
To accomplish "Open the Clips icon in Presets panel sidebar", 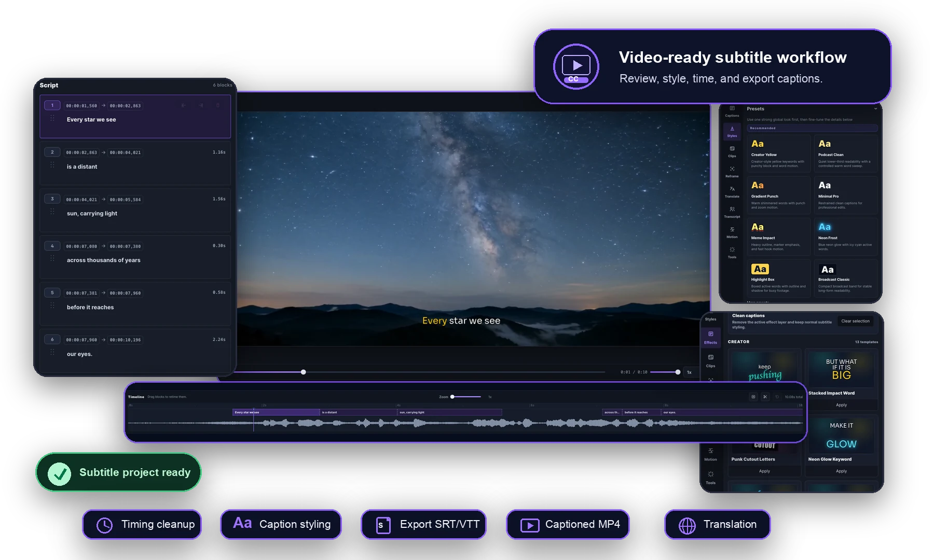I will point(732,151).
